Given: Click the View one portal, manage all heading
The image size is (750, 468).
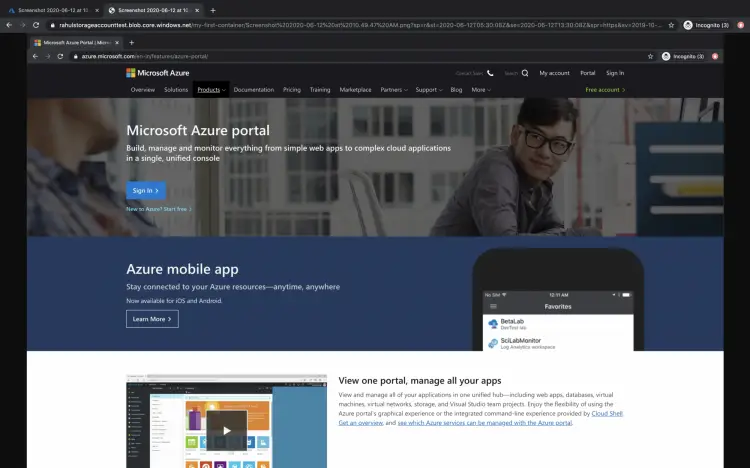Looking at the screenshot, I should [420, 380].
